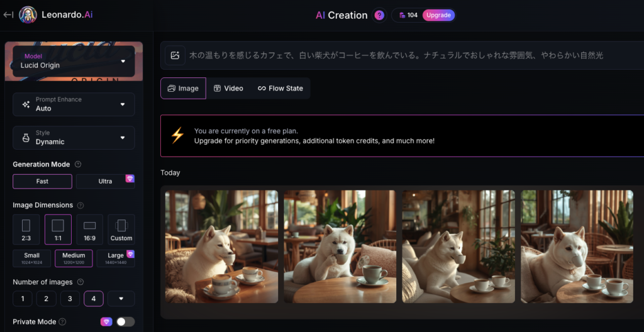Open Number of images help info icon

tap(80, 282)
